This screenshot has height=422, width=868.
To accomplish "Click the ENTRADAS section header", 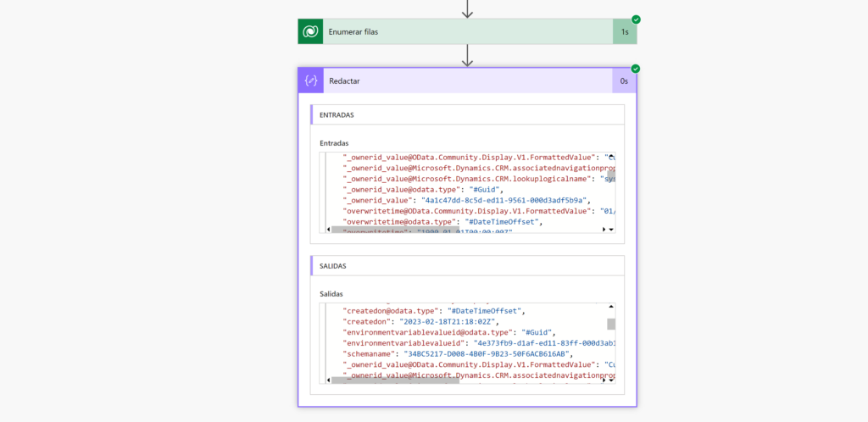I will click(x=467, y=114).
